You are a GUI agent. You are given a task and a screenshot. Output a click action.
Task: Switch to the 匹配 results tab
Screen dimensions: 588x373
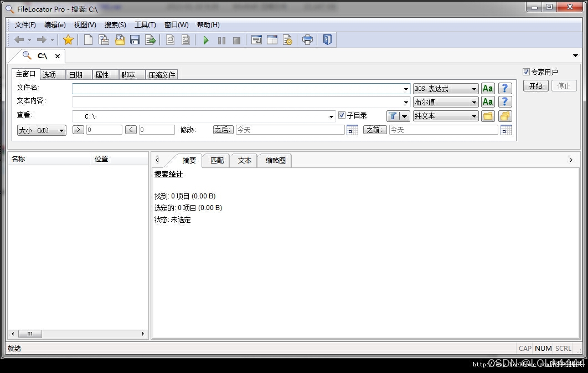click(216, 161)
